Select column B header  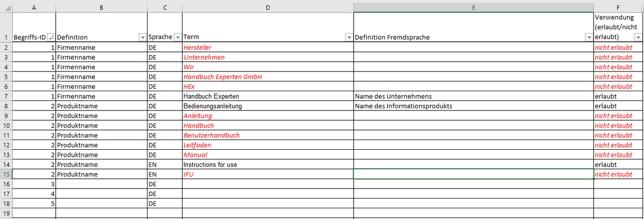click(101, 6)
